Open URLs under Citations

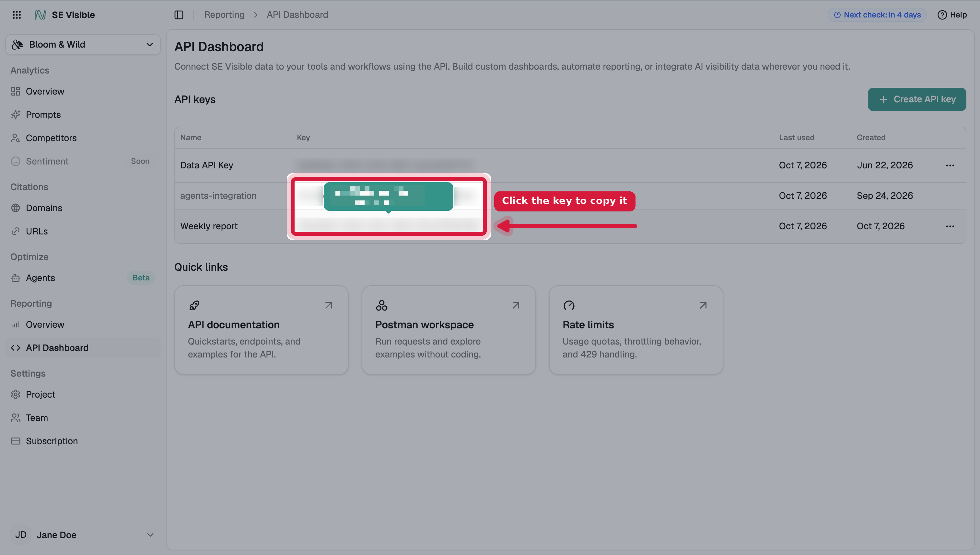click(x=83, y=232)
